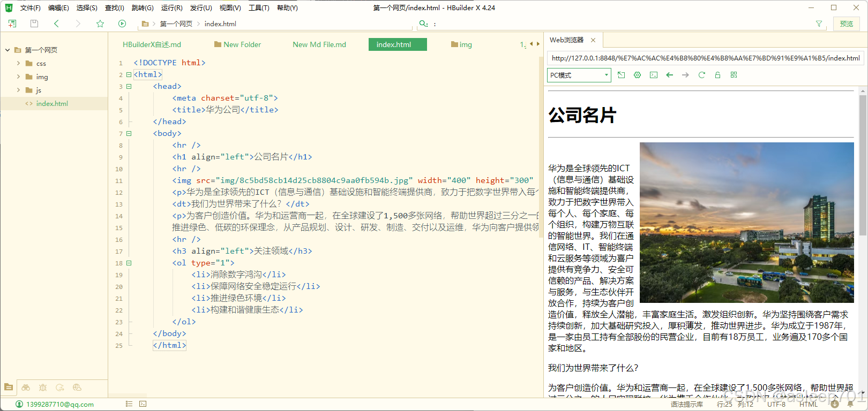Navigate forward in the Web browser panel
Image resolution: width=868 pixels, height=411 pixels.
tap(686, 75)
